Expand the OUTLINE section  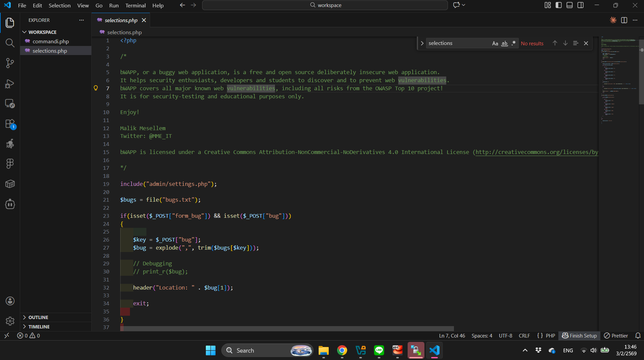(38, 317)
